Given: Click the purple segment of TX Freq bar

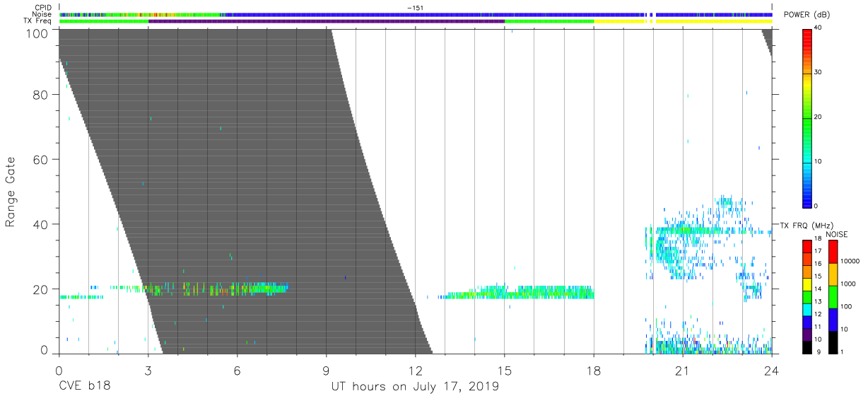Looking at the screenshot, I should pos(327,22).
